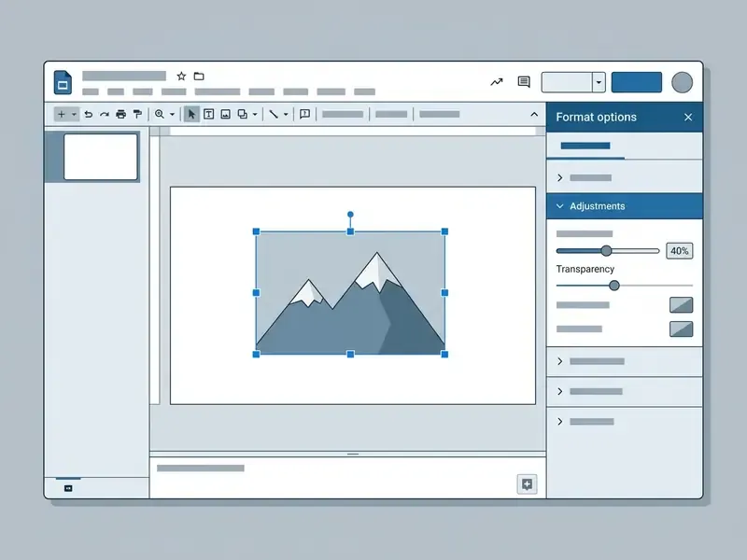Click the lower gradient swatch in Adjustments

coord(682,329)
